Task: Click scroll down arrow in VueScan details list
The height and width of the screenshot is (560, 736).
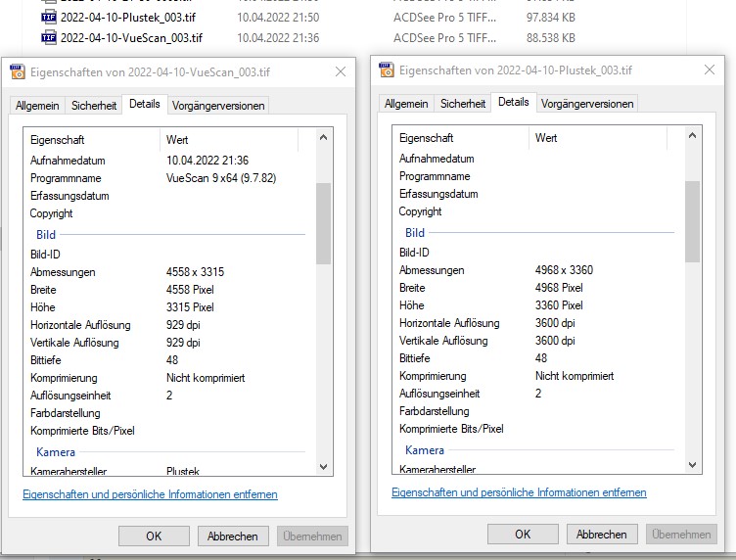Action: (323, 467)
